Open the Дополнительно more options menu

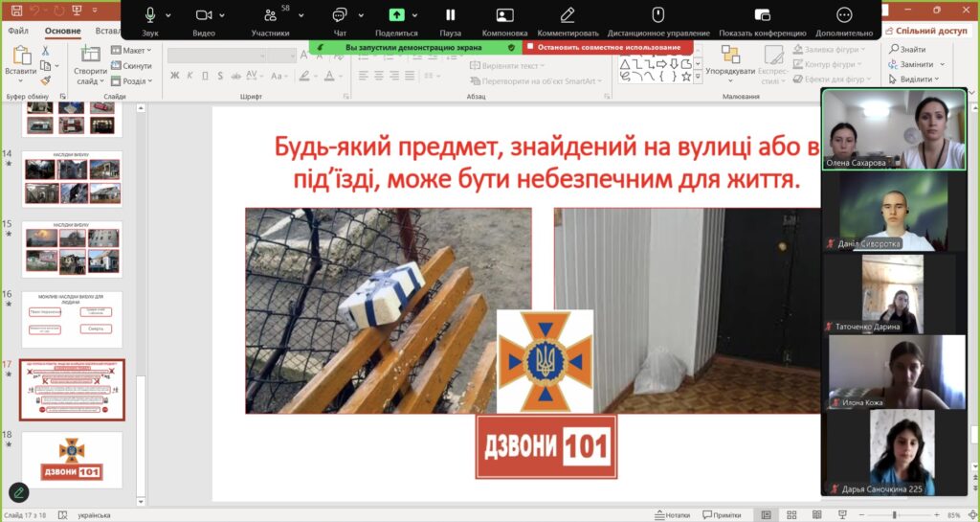coord(844,15)
